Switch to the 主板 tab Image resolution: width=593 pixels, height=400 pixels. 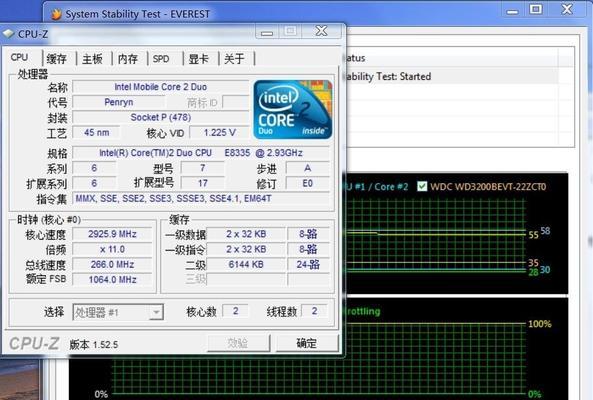pos(92,59)
